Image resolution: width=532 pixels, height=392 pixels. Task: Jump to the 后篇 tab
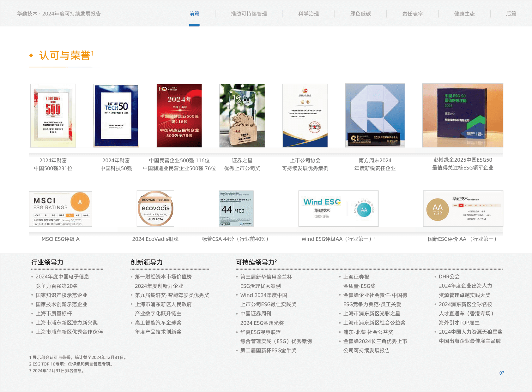point(511,14)
